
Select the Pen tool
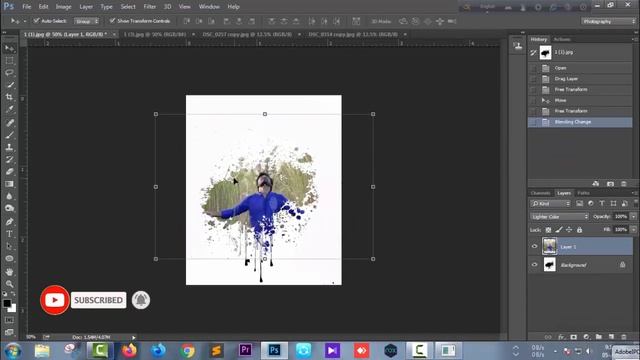pos(9,222)
